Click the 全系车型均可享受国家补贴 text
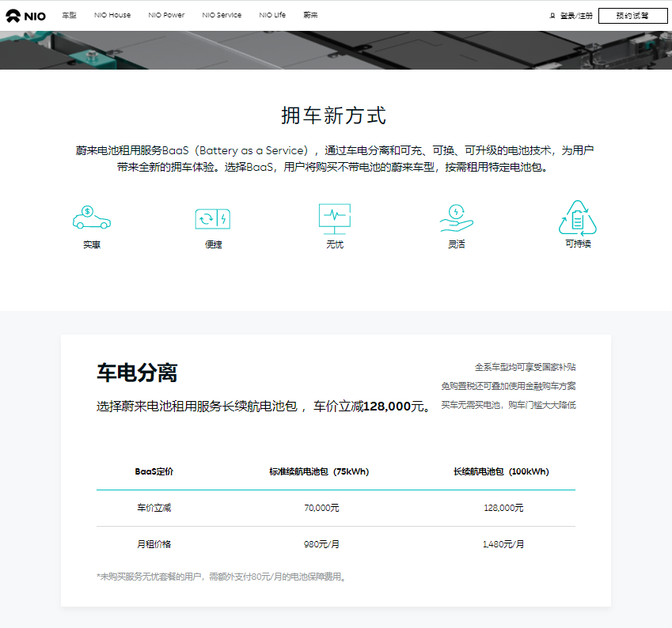This screenshot has width=672, height=628. [525, 367]
